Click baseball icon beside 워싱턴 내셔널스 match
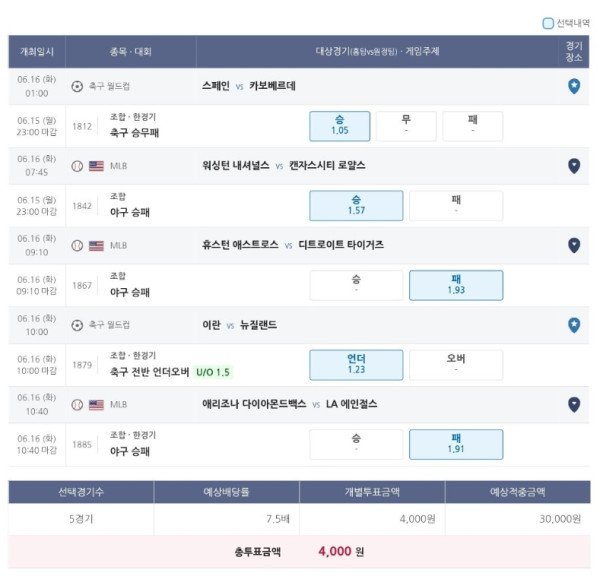600x576 pixels. coord(77,166)
